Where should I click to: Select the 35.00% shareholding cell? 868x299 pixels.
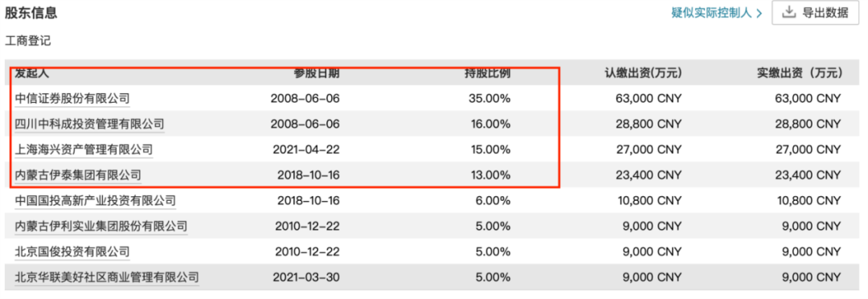tap(489, 99)
